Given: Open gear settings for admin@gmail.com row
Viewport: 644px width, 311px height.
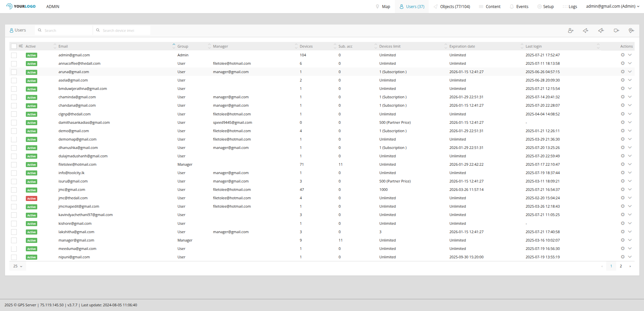Looking at the screenshot, I should pos(623,55).
